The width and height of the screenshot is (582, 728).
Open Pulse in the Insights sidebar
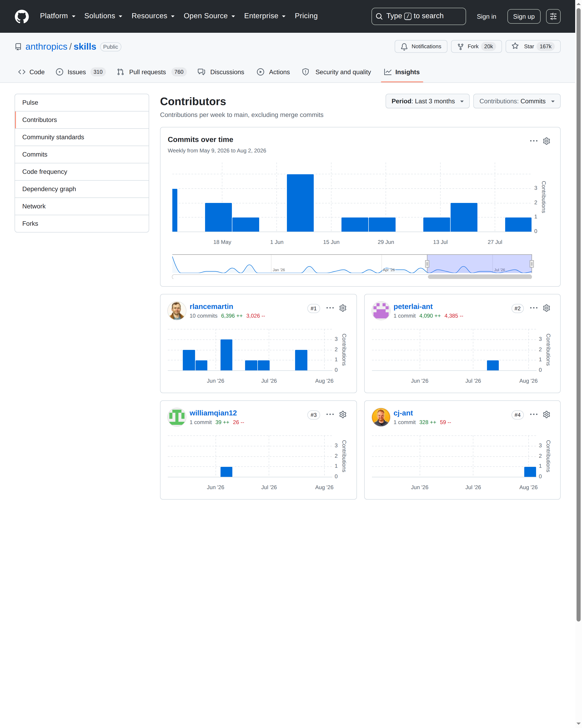(x=82, y=103)
